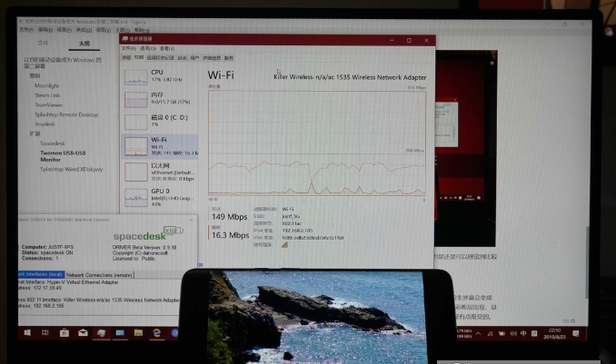The height and width of the screenshot is (364, 616).
Task: Maximize the Task Manager window
Action: [409, 40]
